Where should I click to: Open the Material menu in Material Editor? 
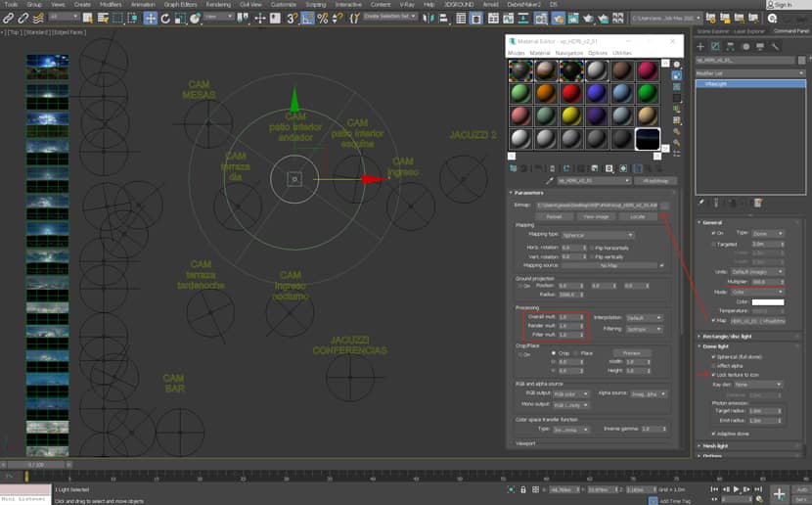pos(540,54)
